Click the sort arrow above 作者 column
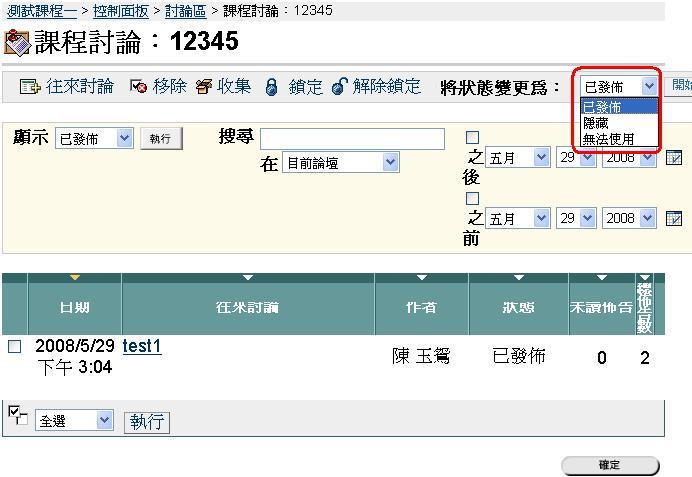This screenshot has width=692, height=477. [421, 278]
